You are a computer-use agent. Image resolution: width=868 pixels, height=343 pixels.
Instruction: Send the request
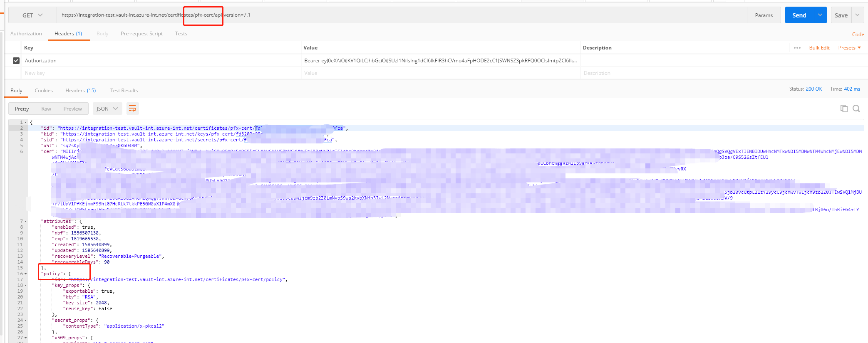pos(799,15)
